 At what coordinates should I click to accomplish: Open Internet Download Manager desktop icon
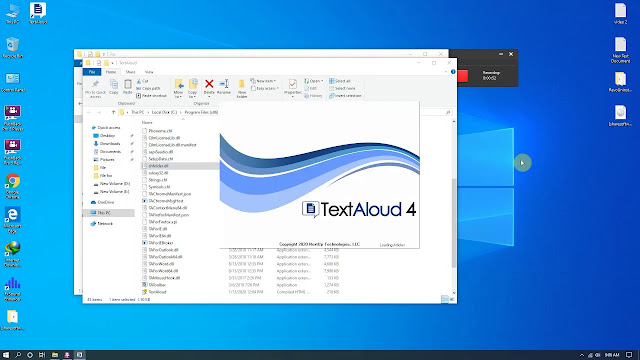click(x=13, y=255)
